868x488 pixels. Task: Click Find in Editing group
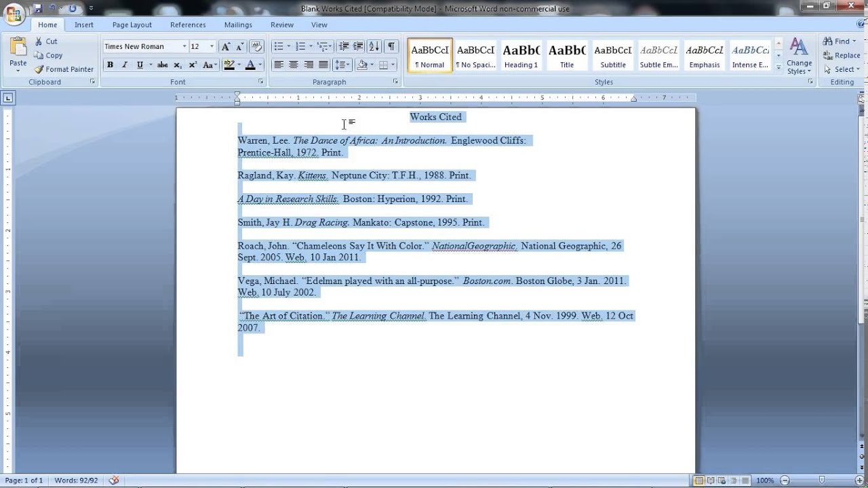pos(840,41)
